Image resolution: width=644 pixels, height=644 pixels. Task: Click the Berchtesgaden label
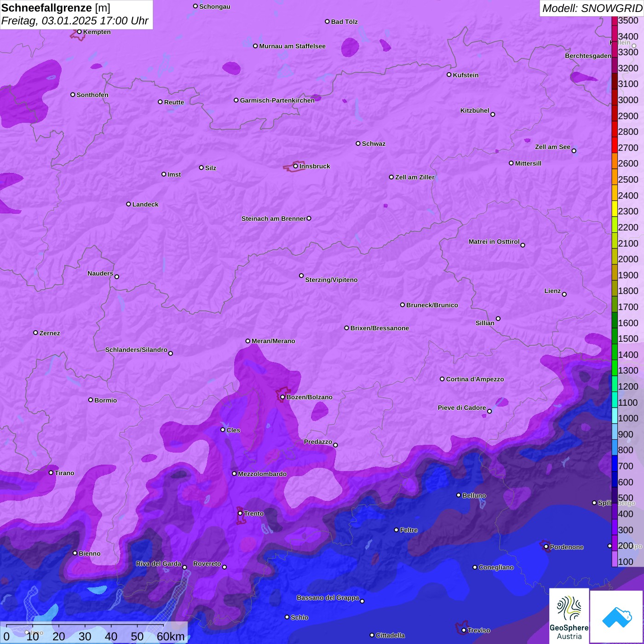pos(588,56)
